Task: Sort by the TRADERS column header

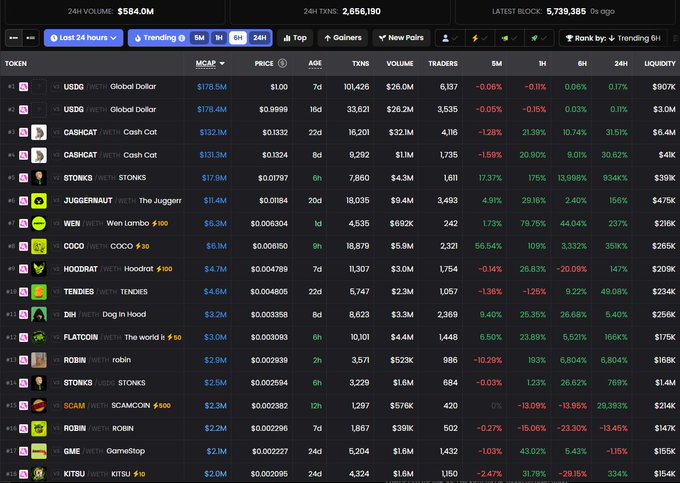Action: [x=443, y=63]
